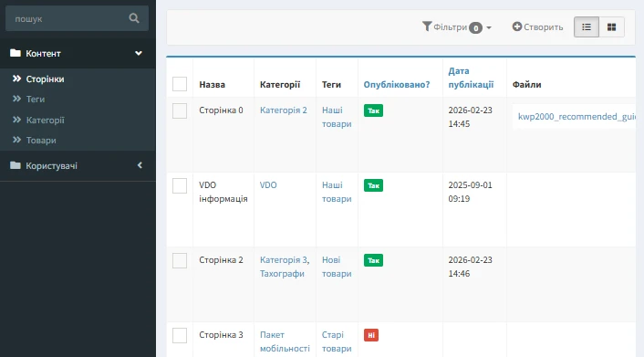Expand the Користувачі menu chevron
644x357 pixels.
point(140,165)
